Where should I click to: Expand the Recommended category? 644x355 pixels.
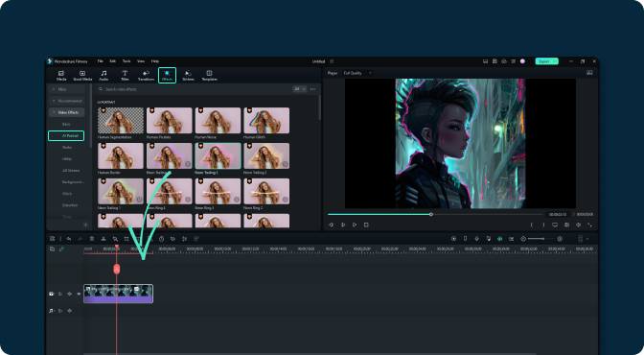[67, 101]
